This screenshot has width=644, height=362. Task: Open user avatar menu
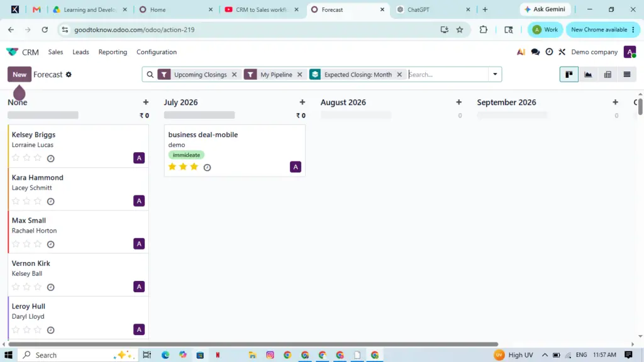click(630, 52)
